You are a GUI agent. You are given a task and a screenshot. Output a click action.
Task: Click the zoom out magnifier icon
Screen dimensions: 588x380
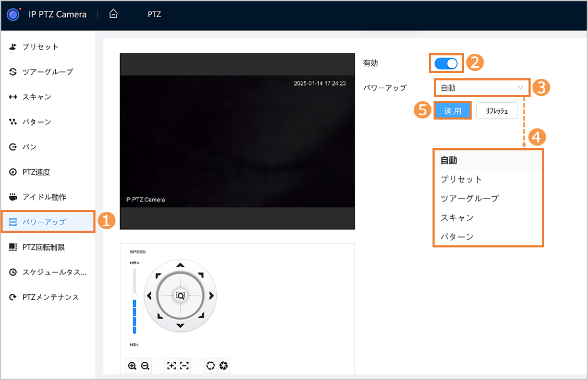pyautogui.click(x=145, y=366)
